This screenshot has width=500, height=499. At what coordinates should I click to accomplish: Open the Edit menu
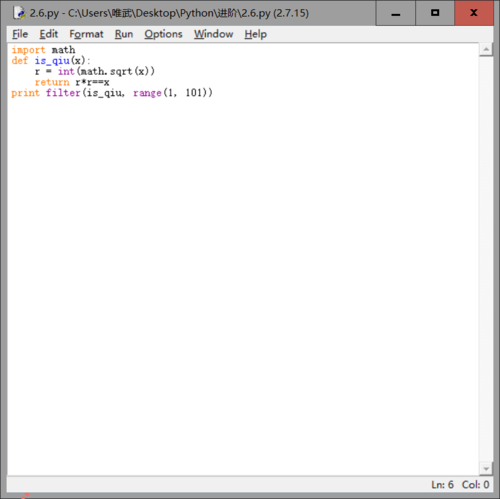49,34
